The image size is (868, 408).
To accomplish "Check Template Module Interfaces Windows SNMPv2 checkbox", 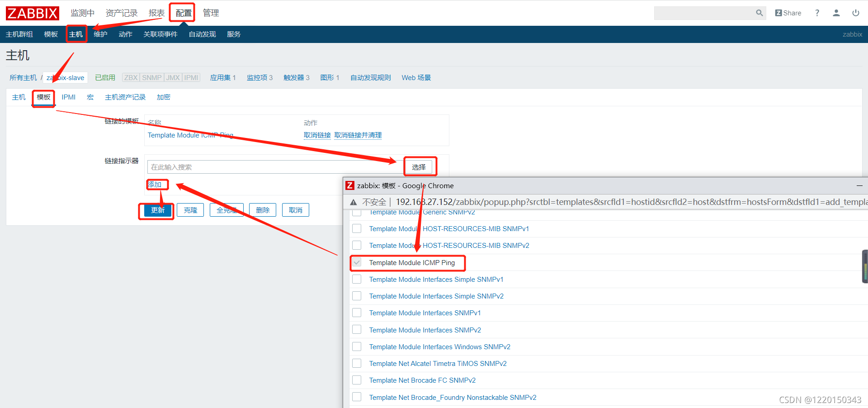I will coord(357,346).
